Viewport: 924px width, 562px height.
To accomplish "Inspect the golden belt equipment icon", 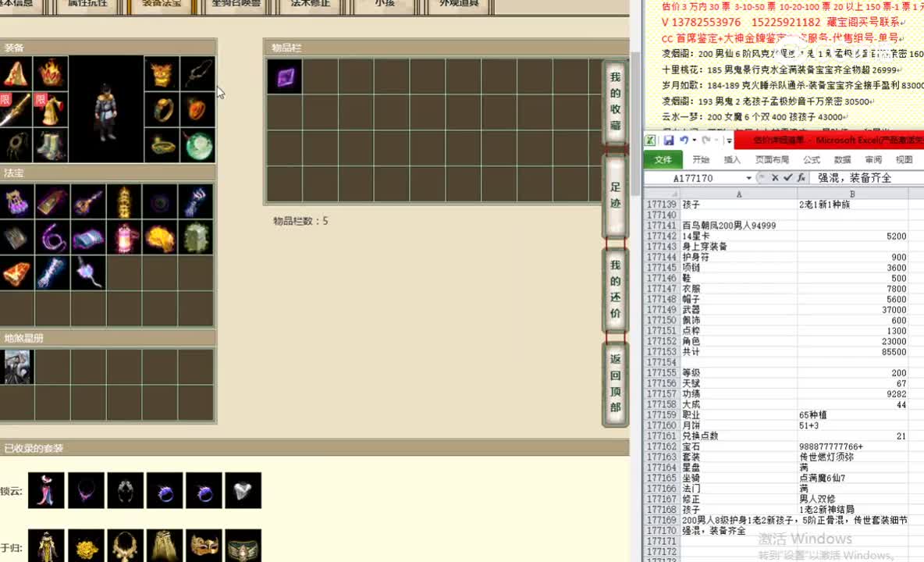I will [x=162, y=145].
